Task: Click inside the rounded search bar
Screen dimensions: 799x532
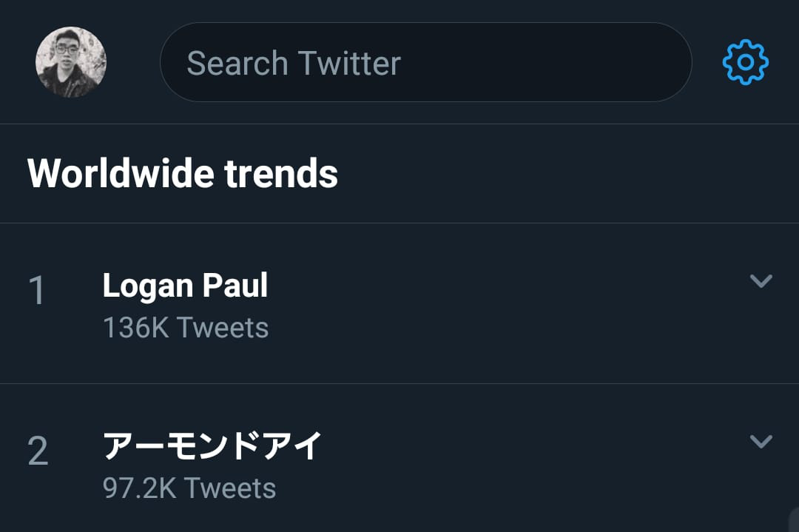Action: (426, 62)
